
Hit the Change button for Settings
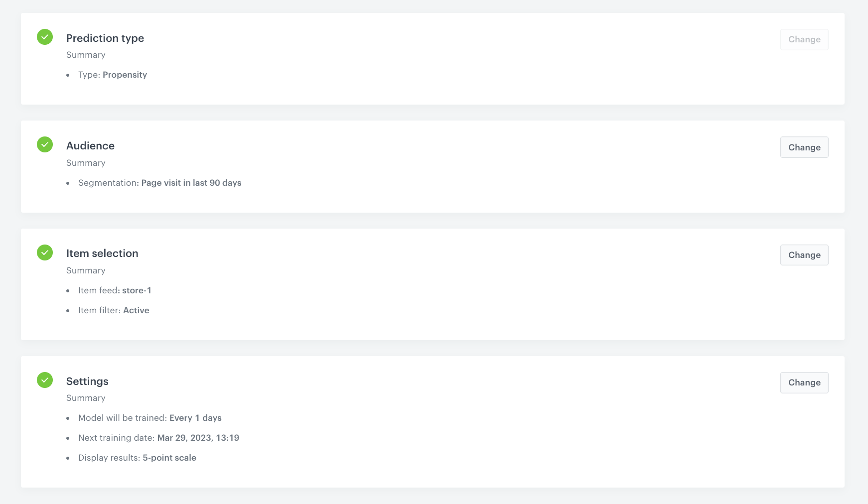[x=804, y=382]
